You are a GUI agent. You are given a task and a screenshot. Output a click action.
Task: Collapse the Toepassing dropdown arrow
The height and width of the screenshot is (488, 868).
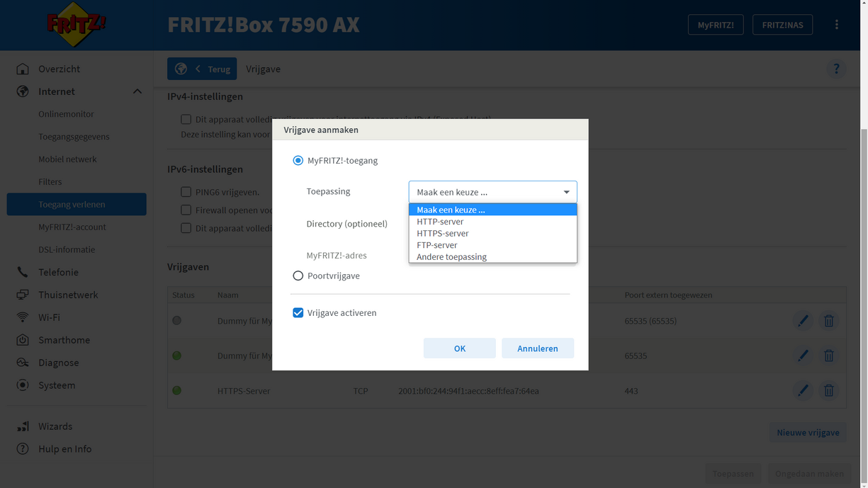click(x=566, y=192)
